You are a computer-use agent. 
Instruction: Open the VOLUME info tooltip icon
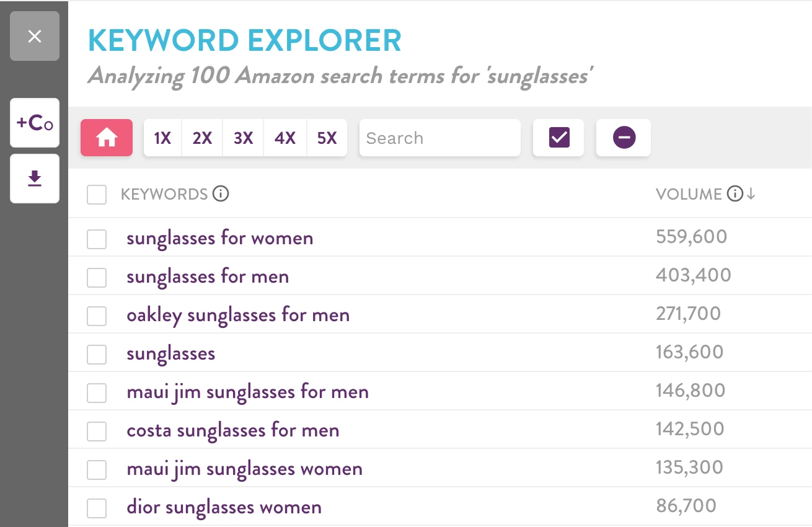point(735,193)
